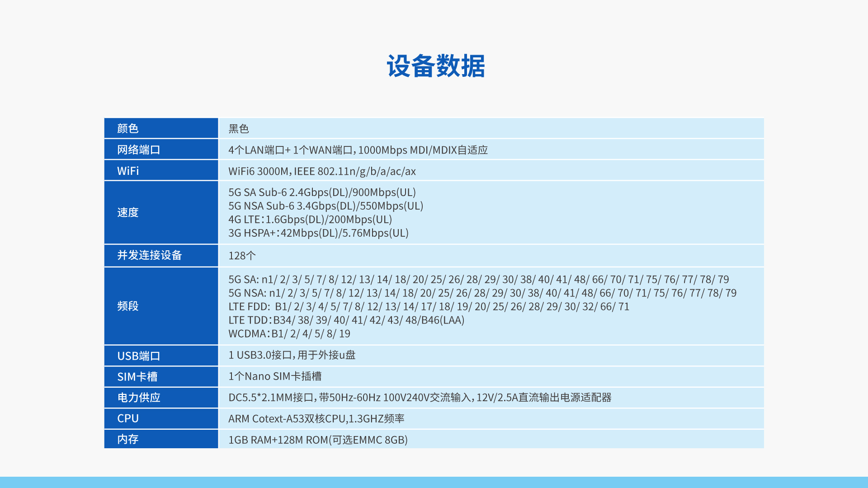Image resolution: width=868 pixels, height=488 pixels.
Task: Select the 内存 row label
Action: pos(127,439)
